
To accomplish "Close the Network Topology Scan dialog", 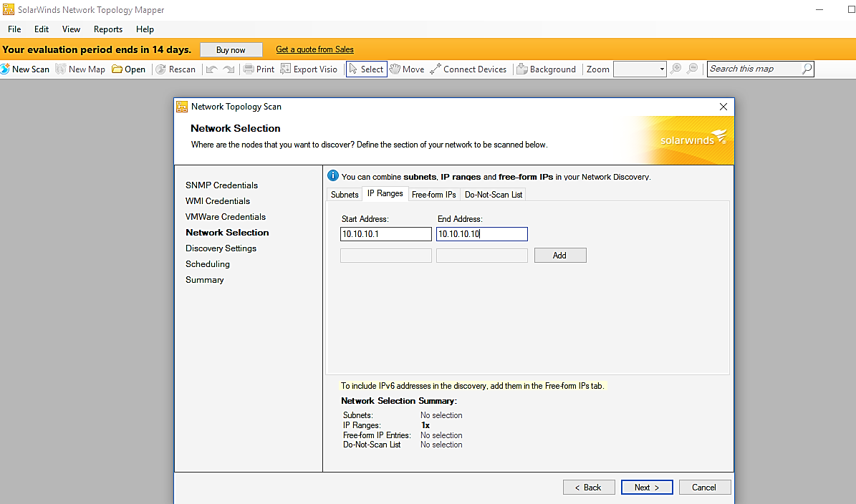I will click(723, 107).
